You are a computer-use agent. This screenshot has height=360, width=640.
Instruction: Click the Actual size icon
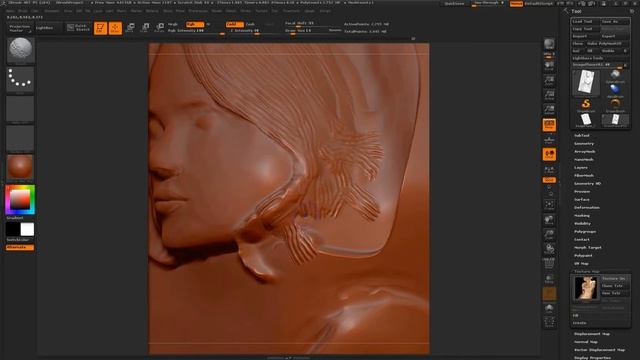coord(549,95)
